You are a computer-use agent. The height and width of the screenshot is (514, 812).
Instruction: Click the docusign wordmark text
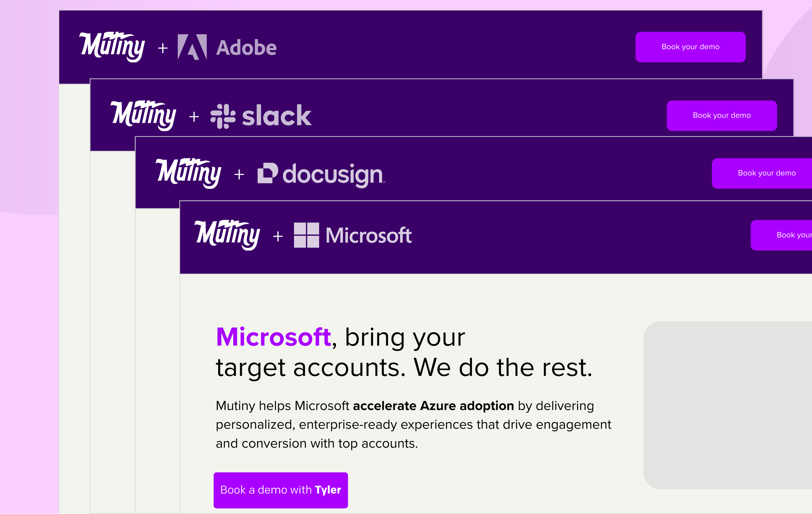333,174
